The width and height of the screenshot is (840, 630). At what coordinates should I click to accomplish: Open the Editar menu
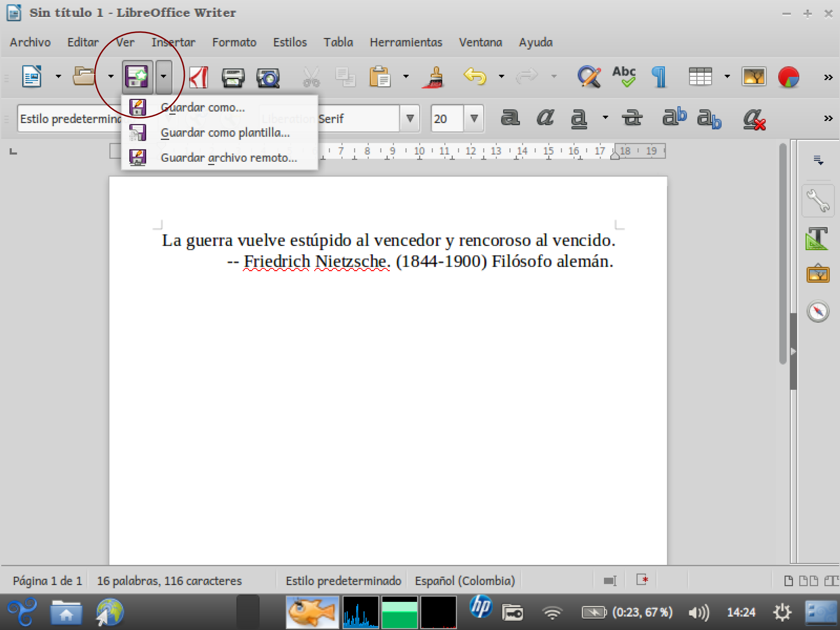pyautogui.click(x=83, y=42)
